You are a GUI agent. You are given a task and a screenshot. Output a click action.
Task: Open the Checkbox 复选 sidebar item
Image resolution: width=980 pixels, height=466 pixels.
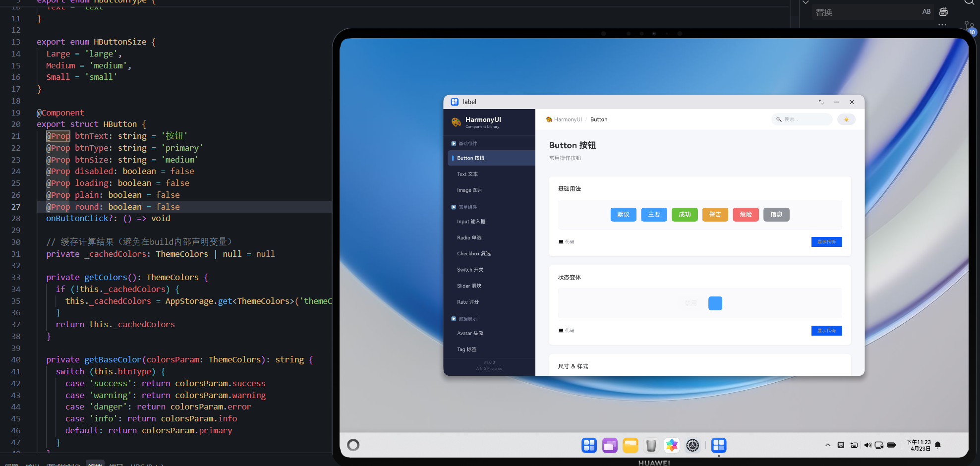tap(474, 254)
